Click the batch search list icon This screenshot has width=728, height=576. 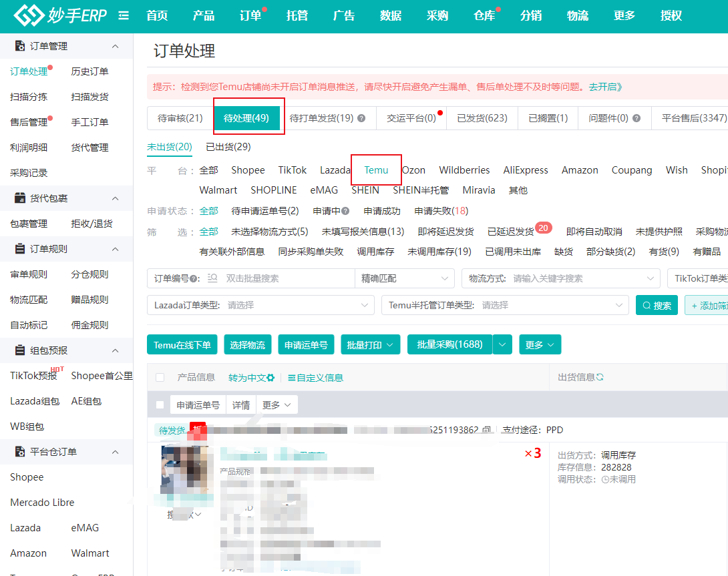pos(212,278)
